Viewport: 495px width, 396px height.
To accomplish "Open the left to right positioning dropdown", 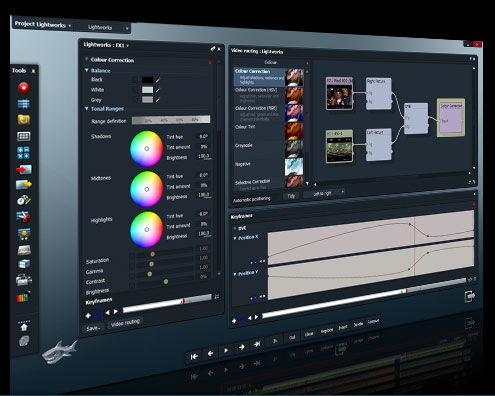I will [324, 194].
